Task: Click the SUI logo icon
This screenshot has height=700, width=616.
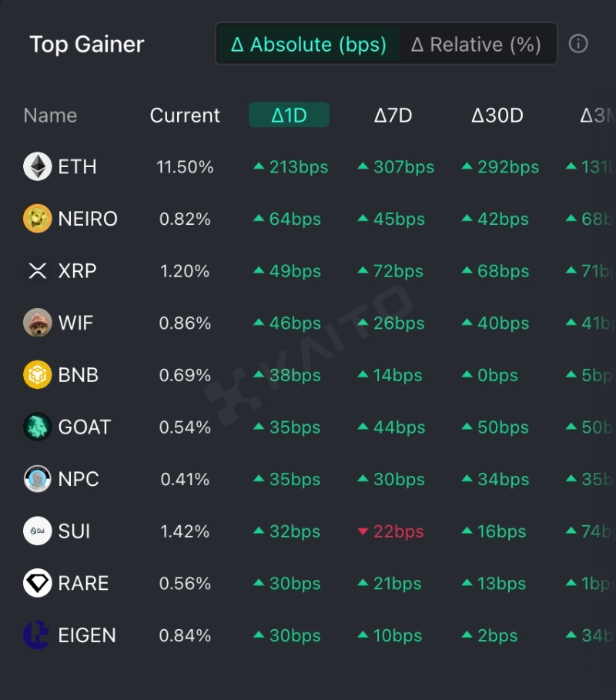Action: [x=37, y=531]
